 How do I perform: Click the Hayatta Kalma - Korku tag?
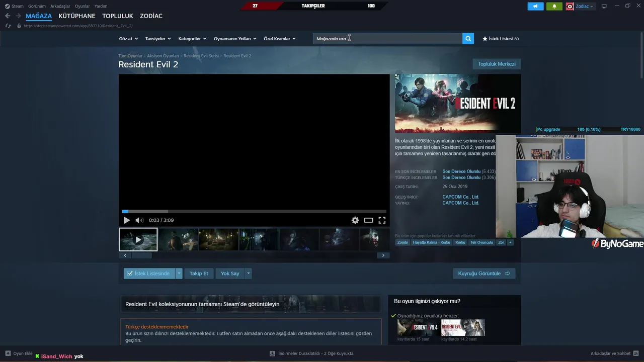[431, 242]
